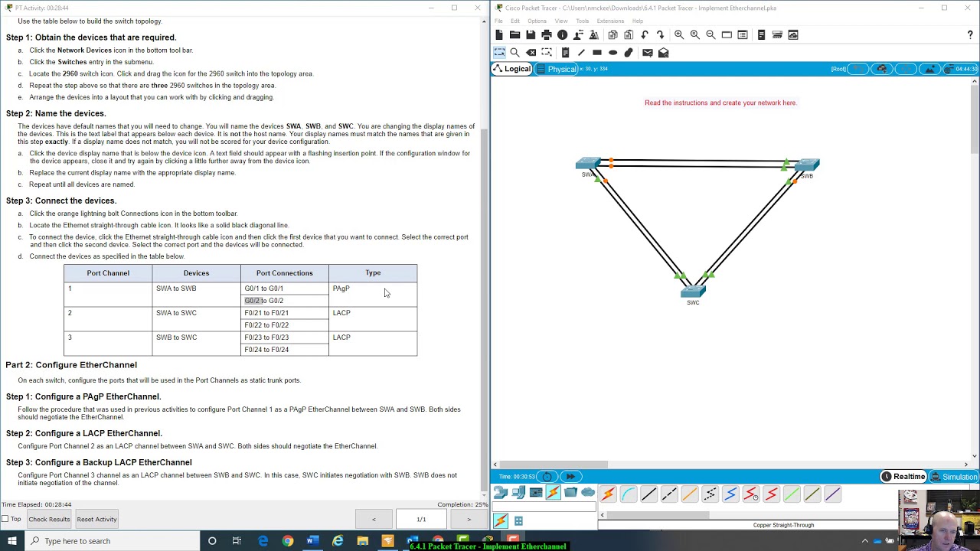Pick the Phone cable
This screenshot has width=980, height=551.
coord(710,494)
